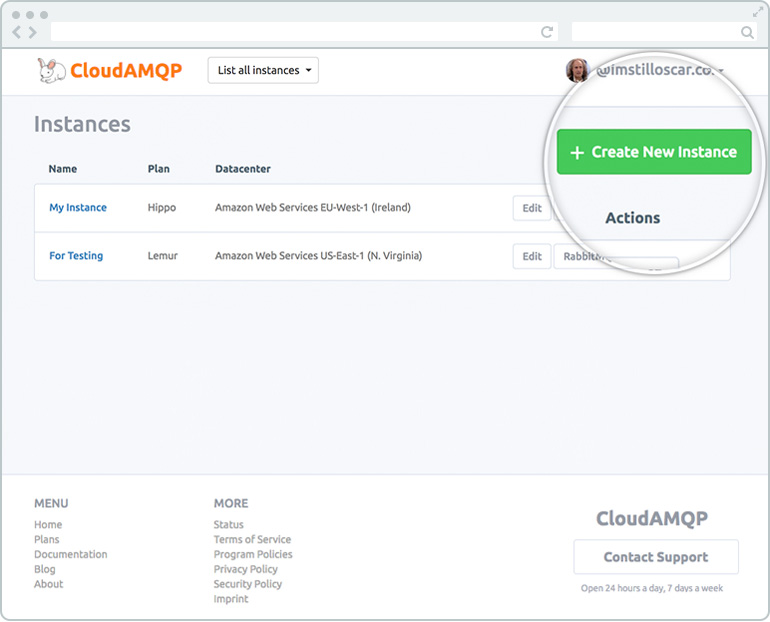
Task: Click the browser search input field
Action: click(663, 32)
